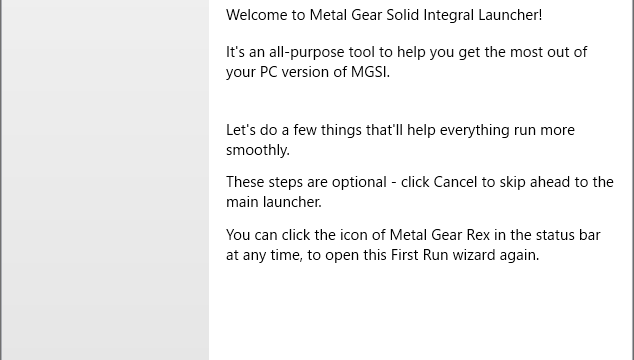The width and height of the screenshot is (634, 360).
Task: Click the 'It's an all-purpose tool' text line
Action: click(406, 52)
